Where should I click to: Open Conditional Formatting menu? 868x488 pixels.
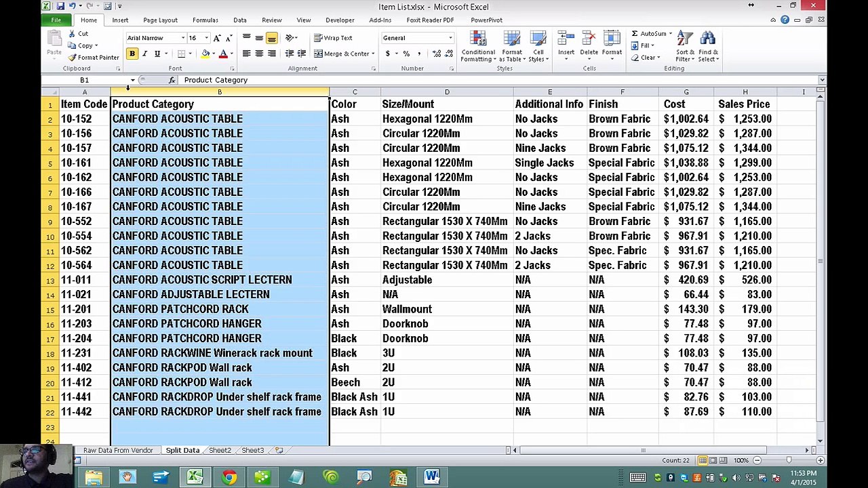pos(478,47)
